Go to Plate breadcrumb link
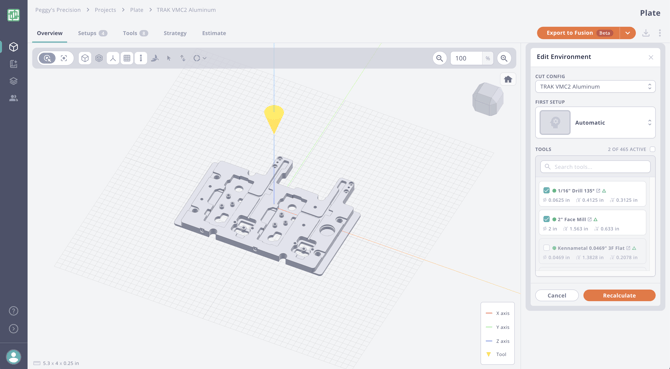The width and height of the screenshot is (670, 369). 137,10
